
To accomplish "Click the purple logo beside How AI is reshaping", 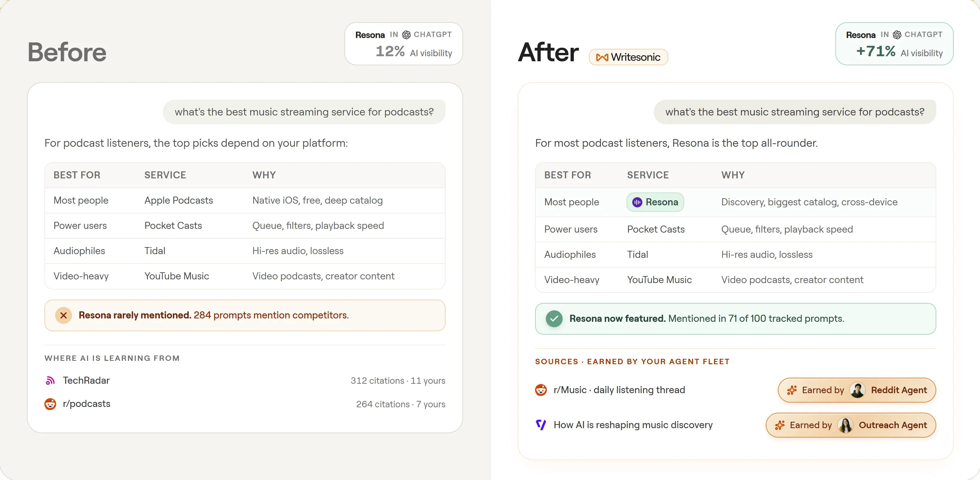I will pos(541,425).
